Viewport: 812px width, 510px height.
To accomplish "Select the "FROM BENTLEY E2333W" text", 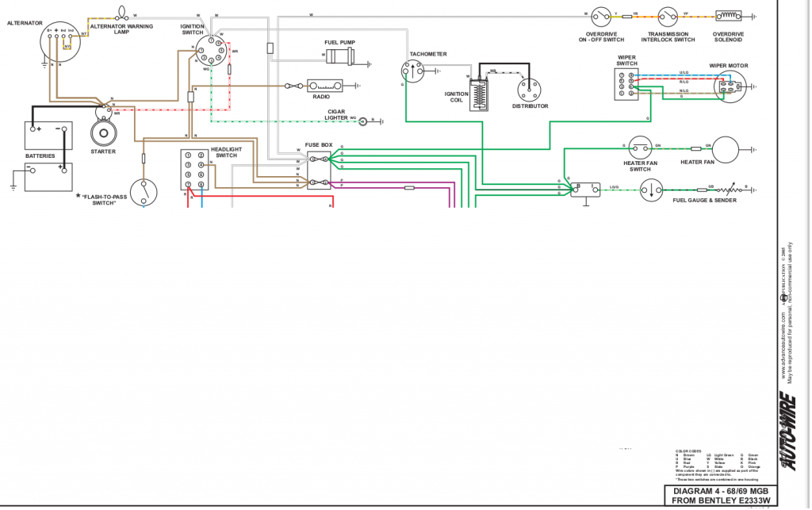I will [721, 500].
